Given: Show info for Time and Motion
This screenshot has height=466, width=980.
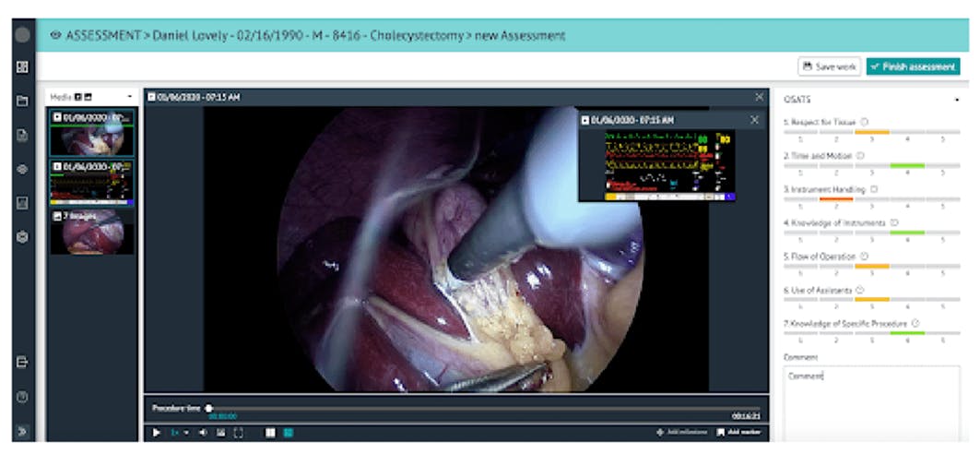Looking at the screenshot, I should click(862, 155).
